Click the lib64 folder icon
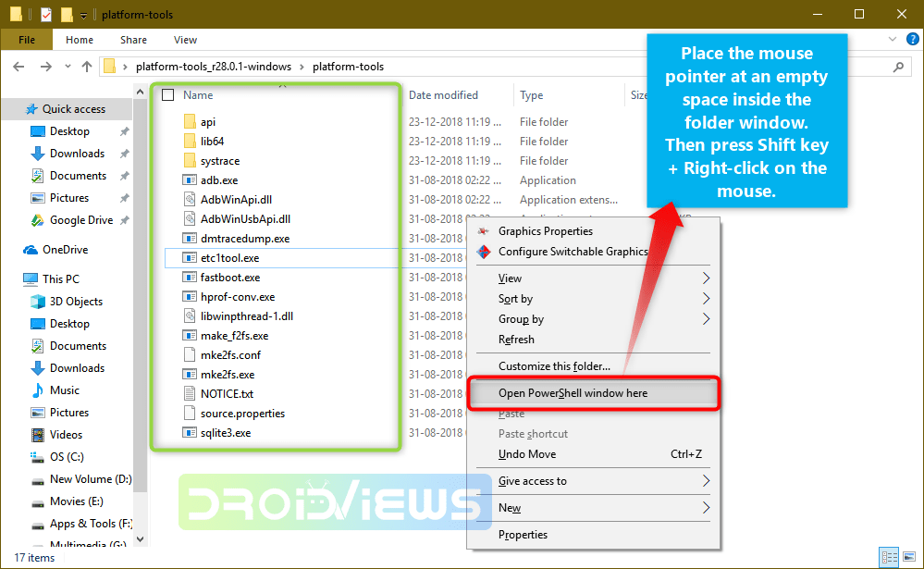Image resolution: width=924 pixels, height=569 pixels. [x=190, y=141]
